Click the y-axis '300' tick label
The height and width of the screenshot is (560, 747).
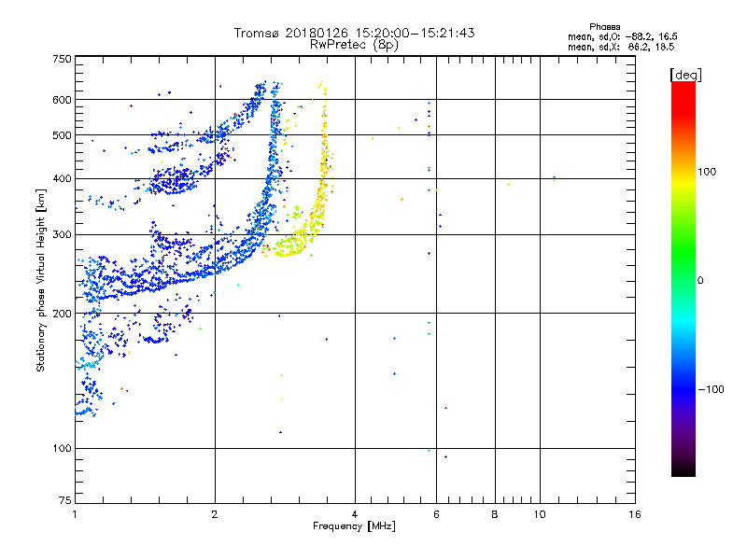[62, 234]
